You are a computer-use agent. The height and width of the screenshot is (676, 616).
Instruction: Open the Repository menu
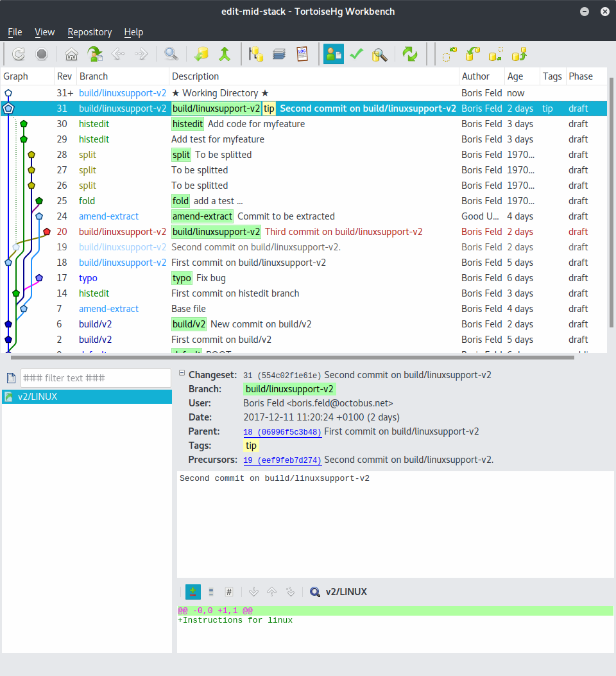click(x=90, y=32)
